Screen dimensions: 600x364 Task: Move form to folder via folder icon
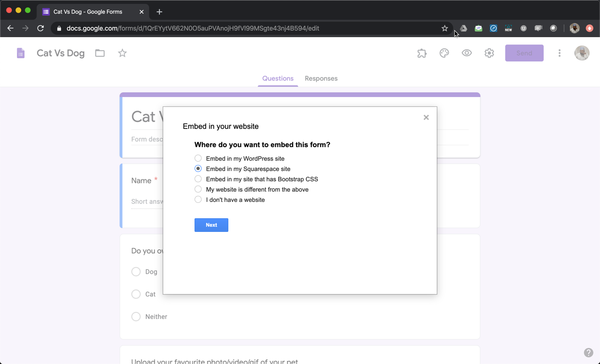(99, 53)
